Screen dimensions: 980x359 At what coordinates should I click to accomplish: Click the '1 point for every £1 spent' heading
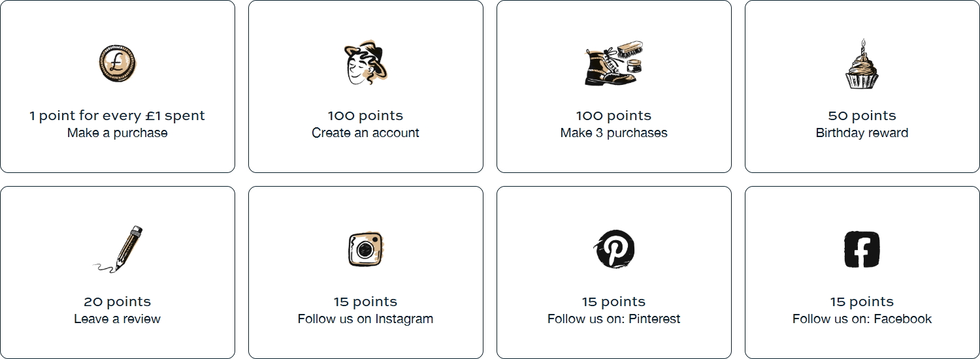[118, 116]
